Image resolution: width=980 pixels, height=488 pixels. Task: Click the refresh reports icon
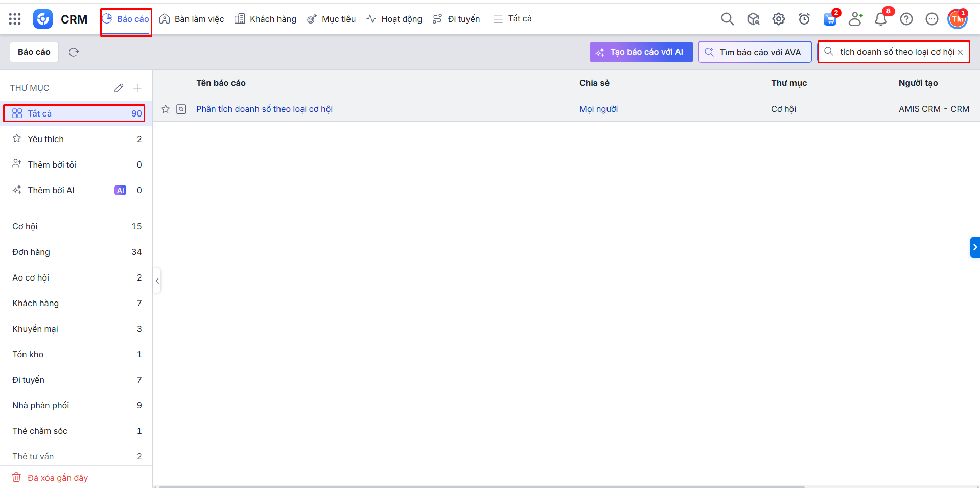74,52
